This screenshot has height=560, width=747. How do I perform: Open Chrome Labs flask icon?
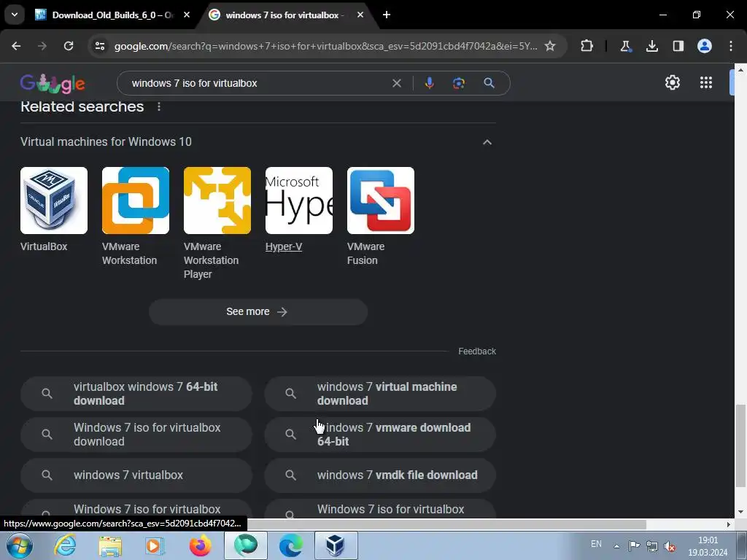pos(625,46)
